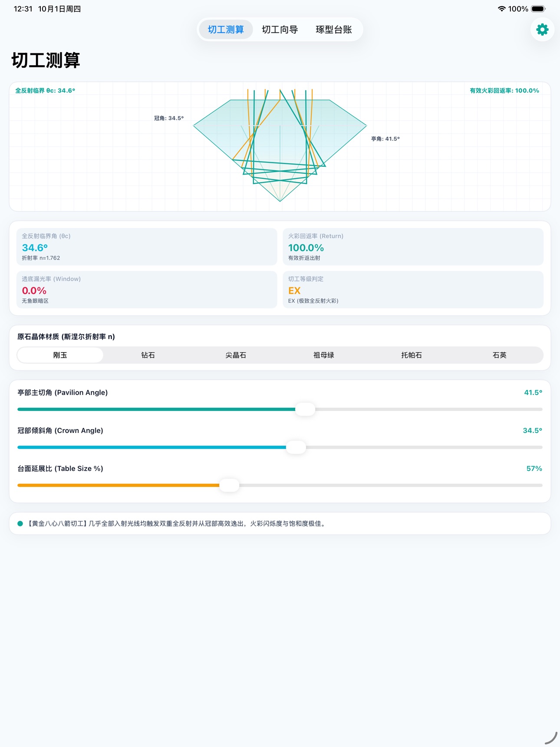Click the 切工等级判定 EX card
This screenshot has width=560, height=747.
tap(413, 290)
